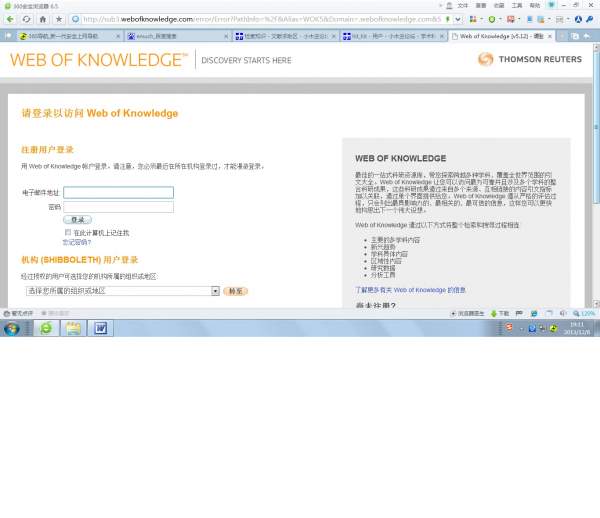Click the user account icon in title bar
Image resolution: width=600 pixels, height=518 pixels.
pos(450,5)
